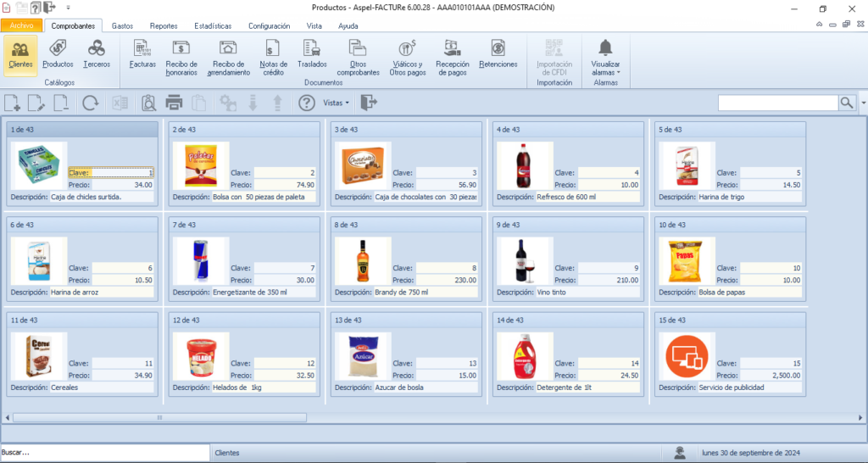
Task: Click the magnifier search button
Action: tap(847, 103)
